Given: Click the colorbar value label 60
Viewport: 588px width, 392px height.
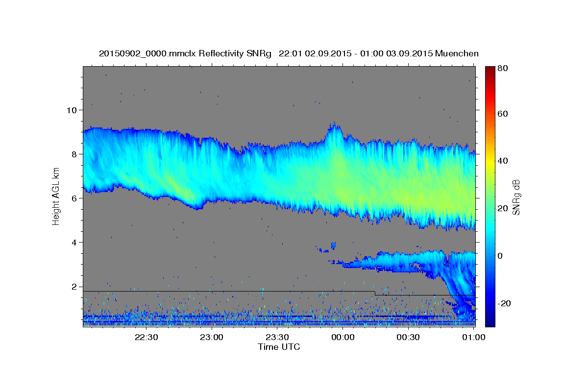Looking at the screenshot, I should click(x=502, y=114).
